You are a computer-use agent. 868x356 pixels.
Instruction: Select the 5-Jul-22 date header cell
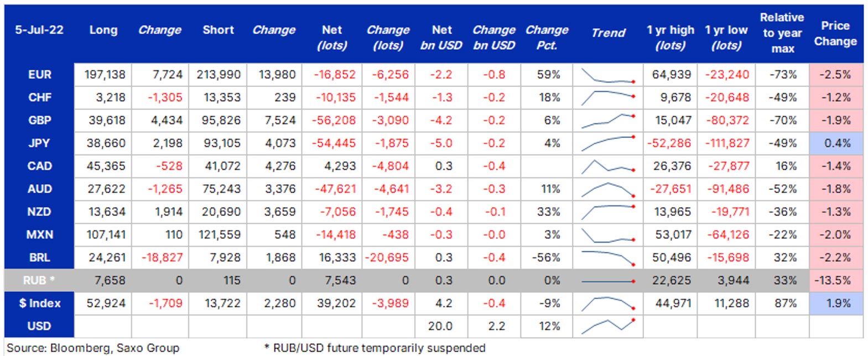39,30
